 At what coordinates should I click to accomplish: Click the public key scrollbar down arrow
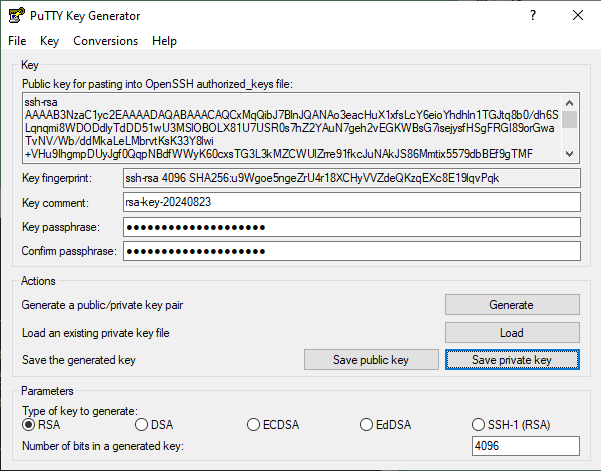pyautogui.click(x=570, y=154)
